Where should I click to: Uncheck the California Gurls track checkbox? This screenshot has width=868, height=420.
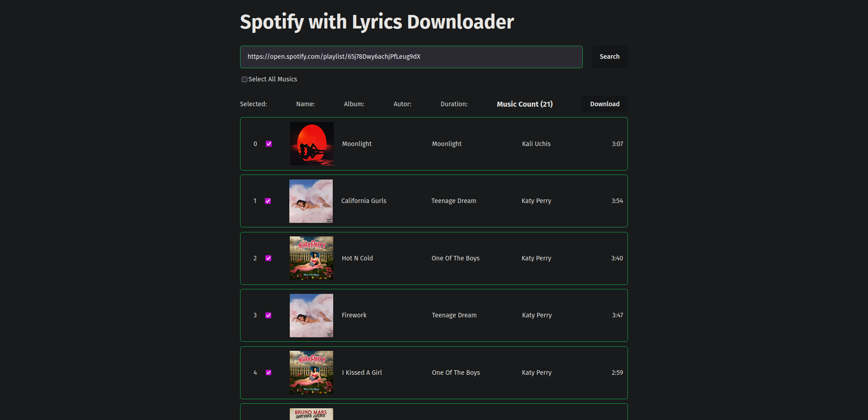(x=268, y=201)
